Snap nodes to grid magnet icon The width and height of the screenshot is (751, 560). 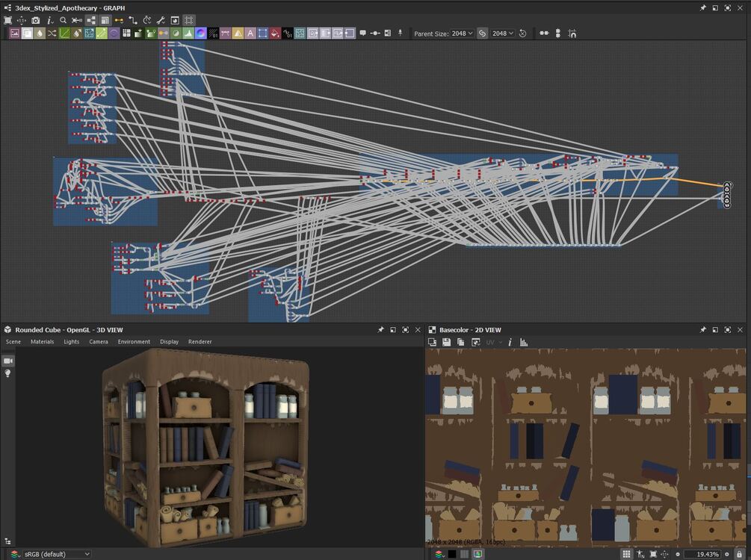(x=572, y=33)
